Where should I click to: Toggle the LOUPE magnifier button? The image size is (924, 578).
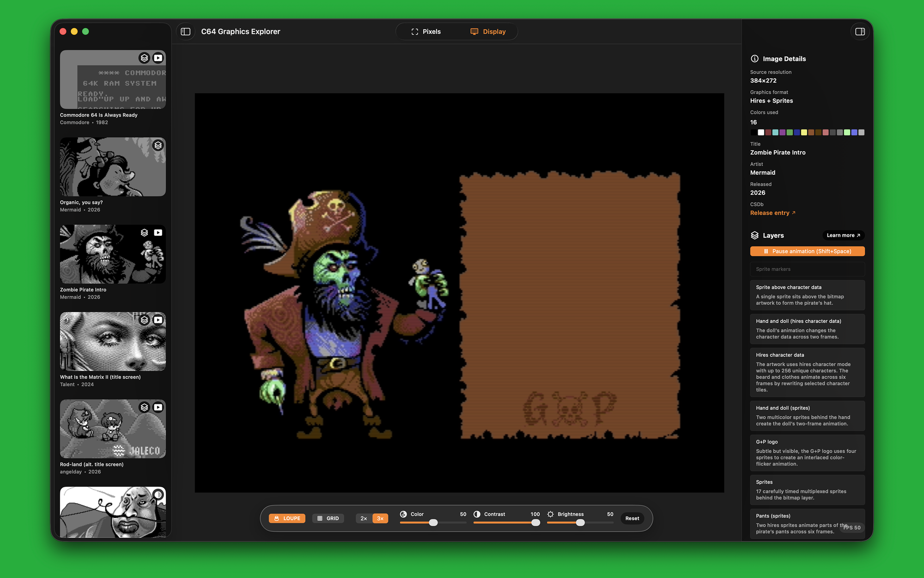point(287,518)
